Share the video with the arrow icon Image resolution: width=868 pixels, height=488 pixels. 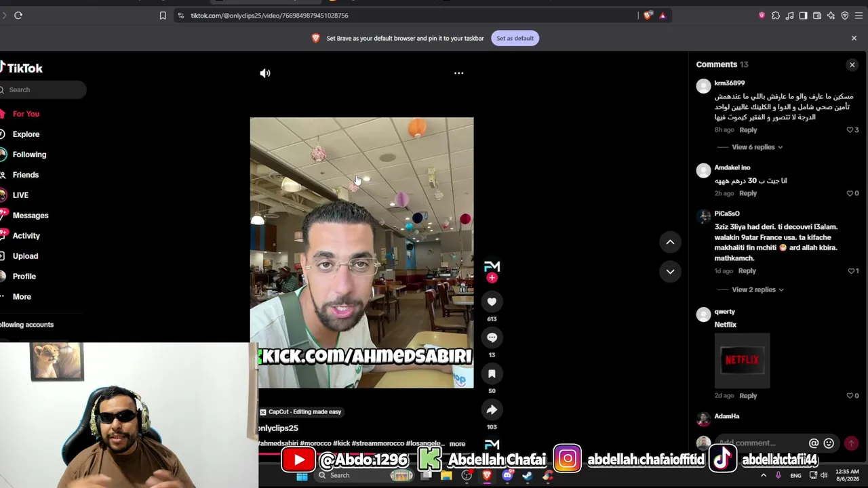492,409
